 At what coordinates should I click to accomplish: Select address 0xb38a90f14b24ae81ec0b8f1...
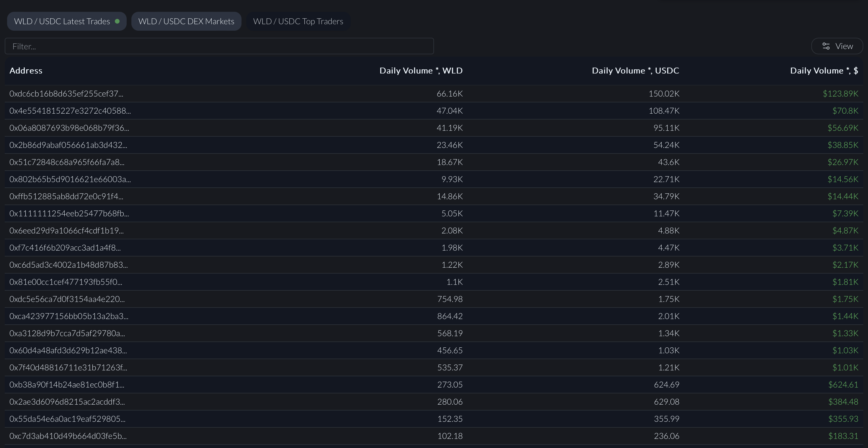pyautogui.click(x=67, y=385)
